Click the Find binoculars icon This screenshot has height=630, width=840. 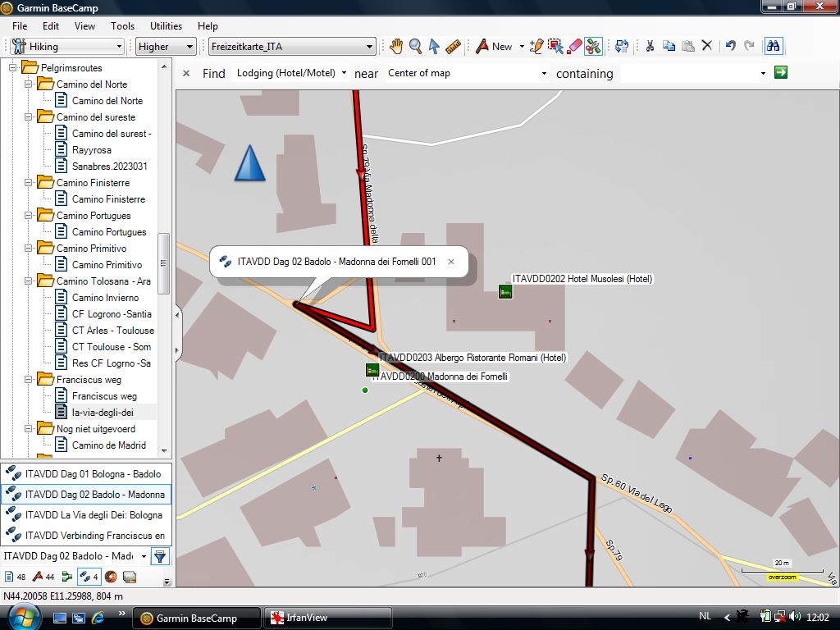tap(773, 47)
